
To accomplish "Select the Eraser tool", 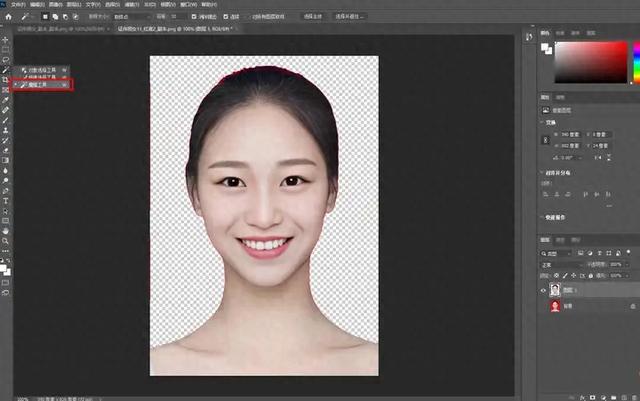I will (x=5, y=151).
